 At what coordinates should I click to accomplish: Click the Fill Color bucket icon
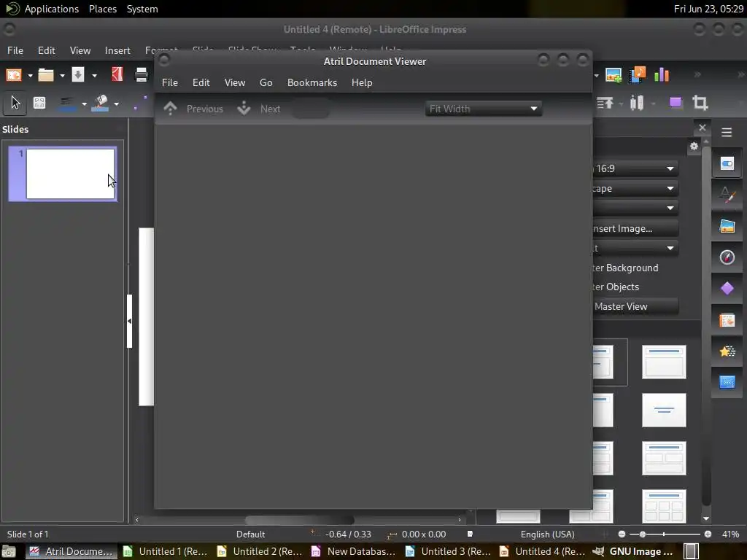(x=100, y=104)
